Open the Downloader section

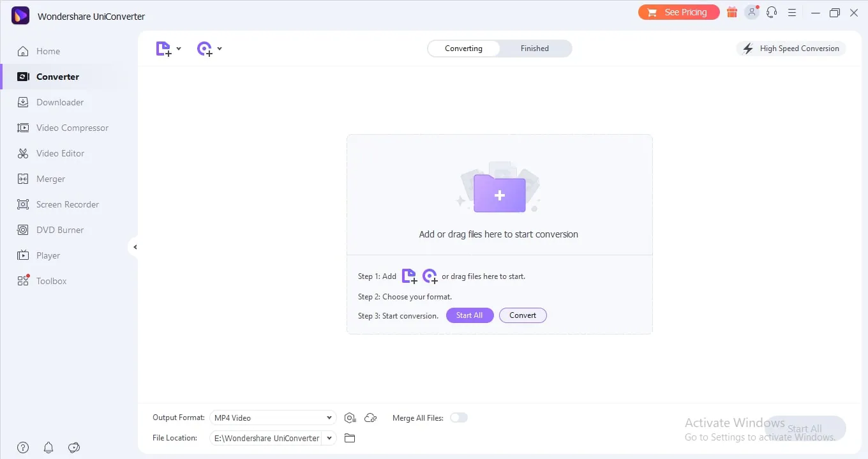[50, 102]
